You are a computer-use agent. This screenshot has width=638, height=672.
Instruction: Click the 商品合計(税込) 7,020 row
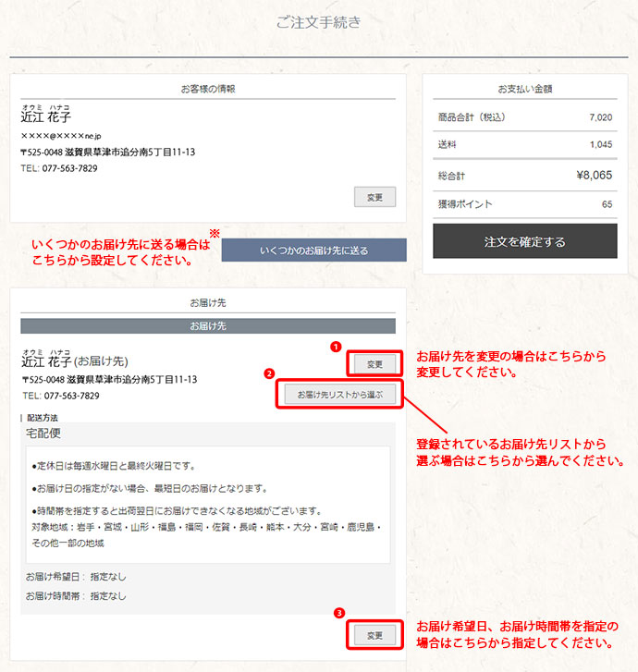[x=524, y=117]
